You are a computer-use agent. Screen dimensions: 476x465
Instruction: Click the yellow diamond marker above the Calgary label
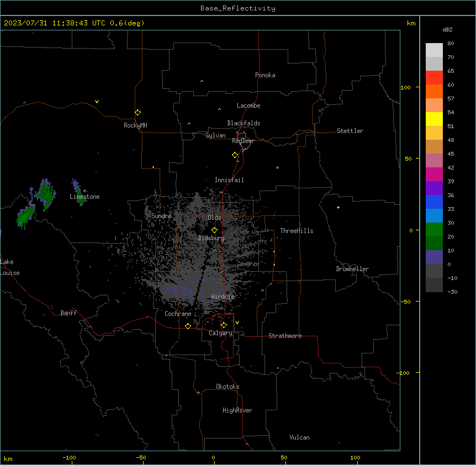coord(224,325)
